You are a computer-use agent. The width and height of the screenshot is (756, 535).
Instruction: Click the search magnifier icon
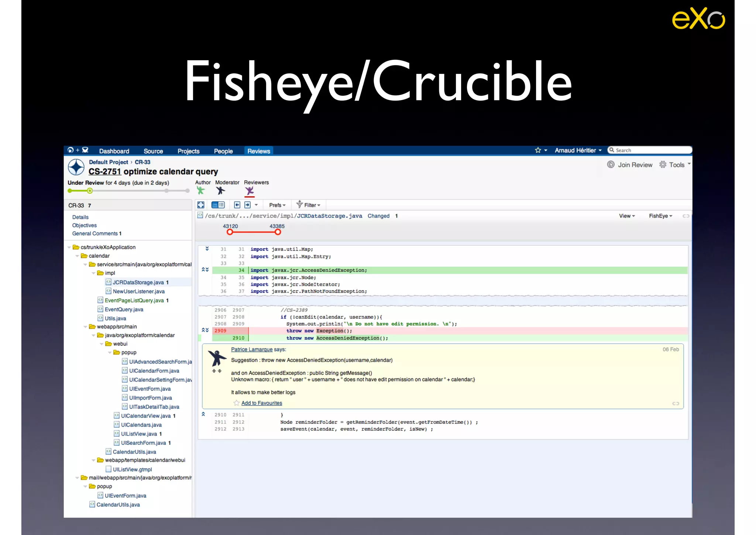[x=612, y=150]
